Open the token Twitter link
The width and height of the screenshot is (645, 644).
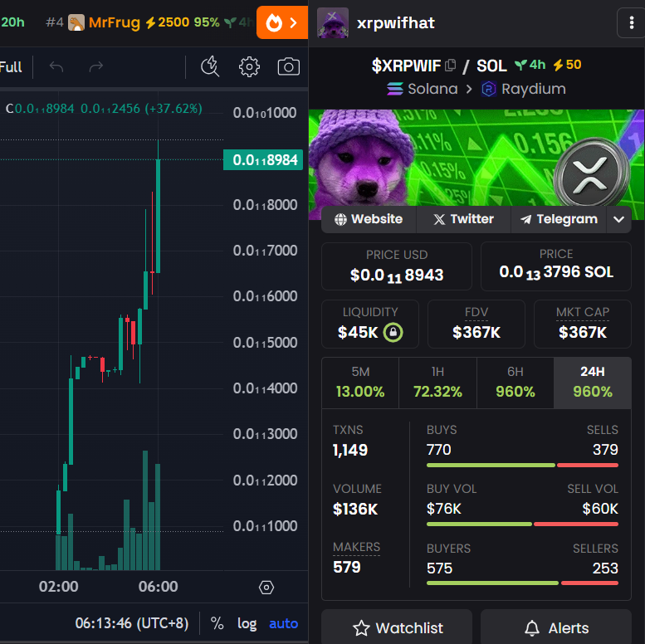point(463,219)
